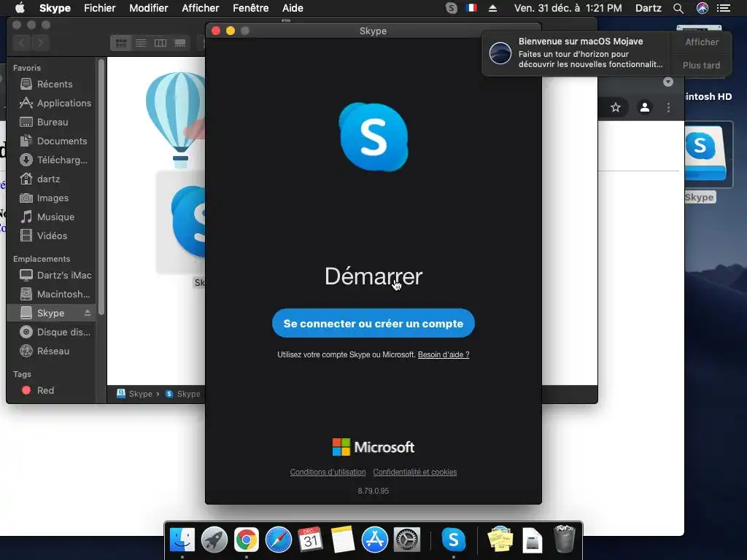Select Bureau in Finder sidebar
Viewport: 747px width, 560px height.
pyautogui.click(x=51, y=122)
